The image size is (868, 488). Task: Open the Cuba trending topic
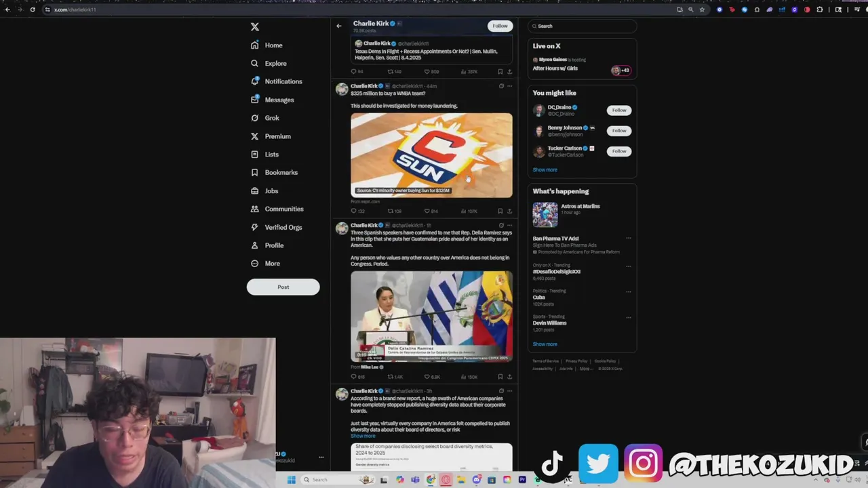[x=539, y=298]
